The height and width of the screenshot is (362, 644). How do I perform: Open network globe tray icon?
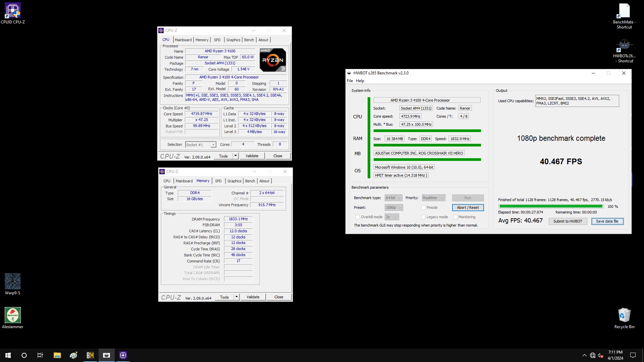(x=593, y=355)
